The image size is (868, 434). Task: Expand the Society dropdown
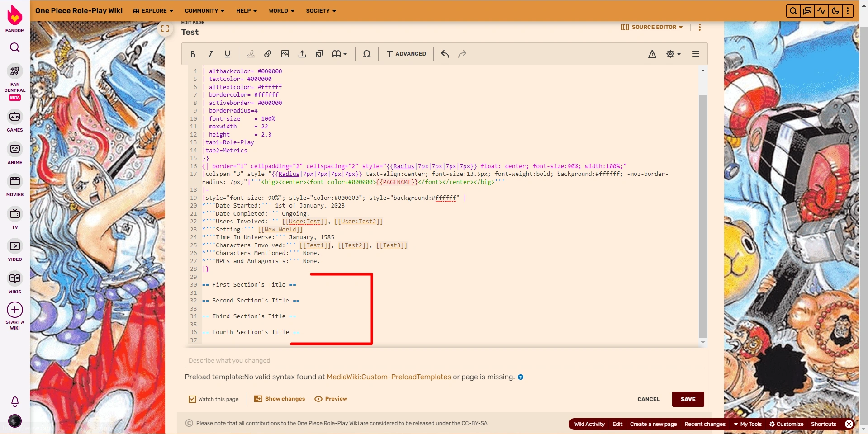click(x=321, y=11)
